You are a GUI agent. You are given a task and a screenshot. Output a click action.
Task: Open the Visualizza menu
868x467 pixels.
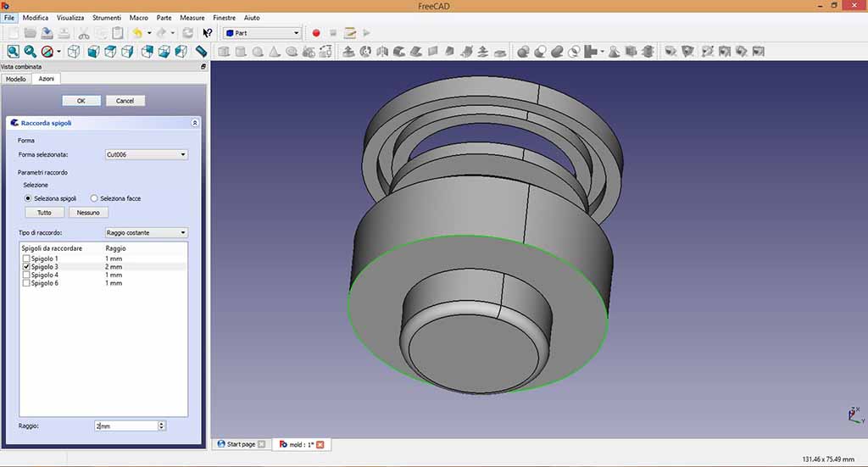[70, 18]
